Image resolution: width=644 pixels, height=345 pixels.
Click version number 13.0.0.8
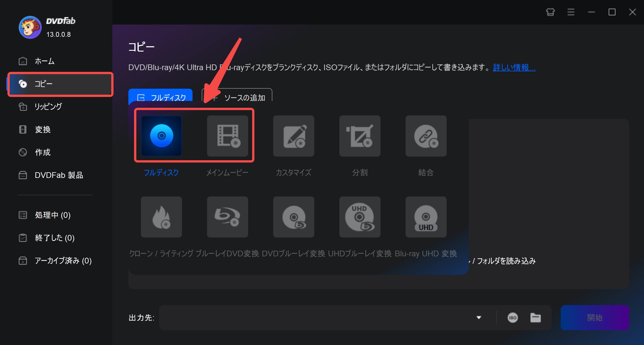pos(58,34)
